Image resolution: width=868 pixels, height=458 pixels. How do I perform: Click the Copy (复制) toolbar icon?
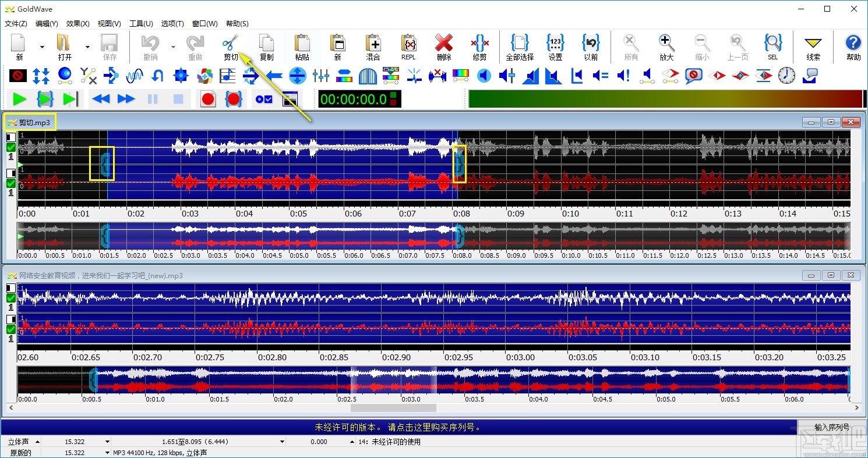click(x=266, y=43)
